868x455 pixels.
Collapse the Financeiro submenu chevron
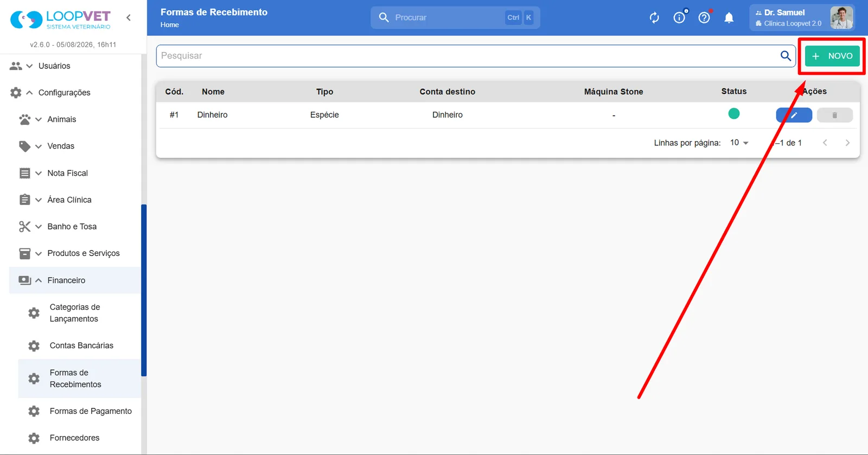(x=39, y=280)
